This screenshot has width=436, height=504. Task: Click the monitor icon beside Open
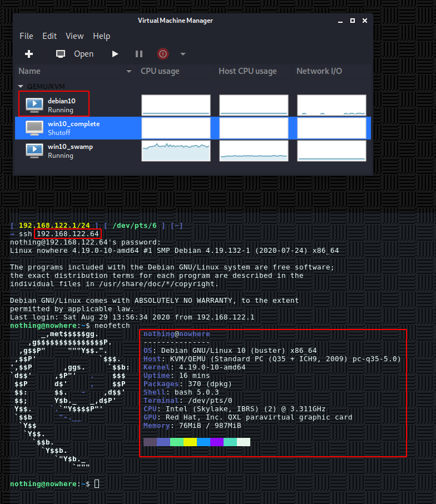[61, 54]
